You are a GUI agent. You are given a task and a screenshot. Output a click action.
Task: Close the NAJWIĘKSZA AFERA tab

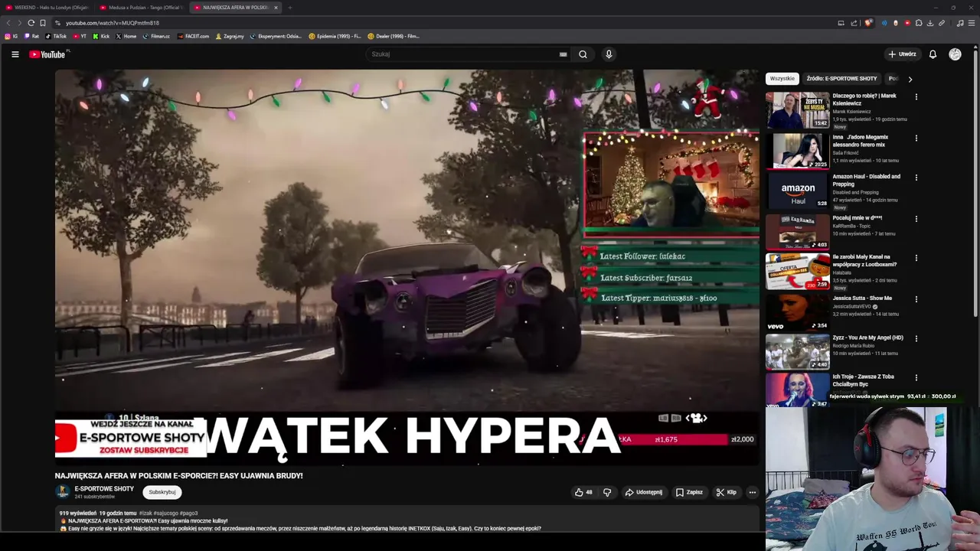(276, 8)
